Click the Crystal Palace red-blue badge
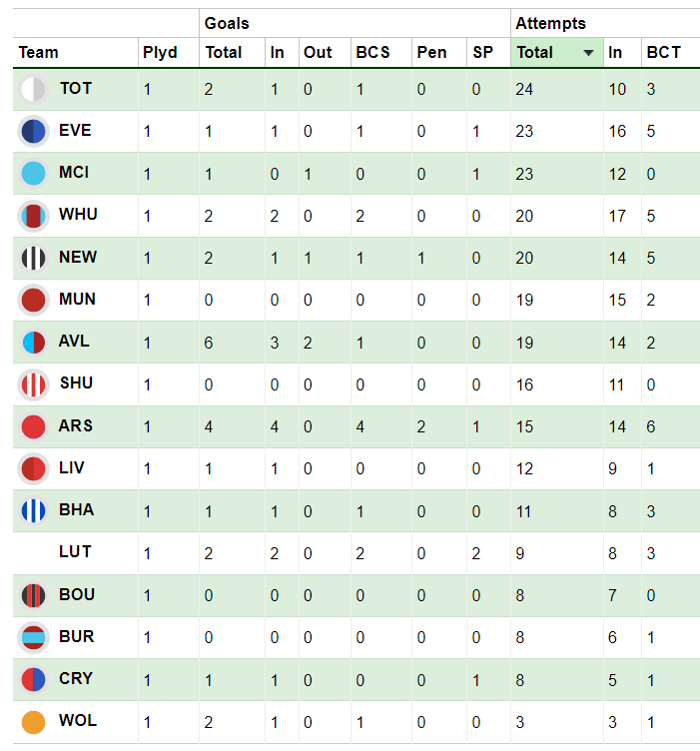 coord(33,680)
